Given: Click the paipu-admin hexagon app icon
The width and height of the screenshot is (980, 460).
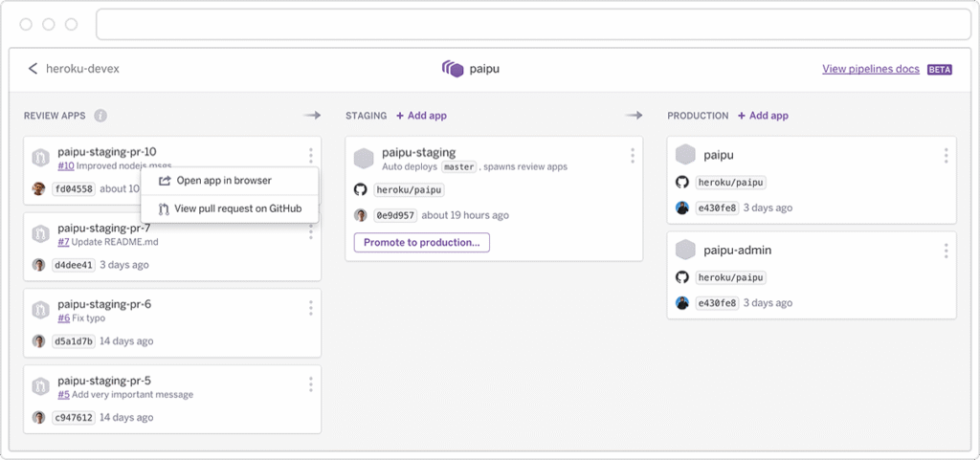Looking at the screenshot, I should pyautogui.click(x=684, y=251).
